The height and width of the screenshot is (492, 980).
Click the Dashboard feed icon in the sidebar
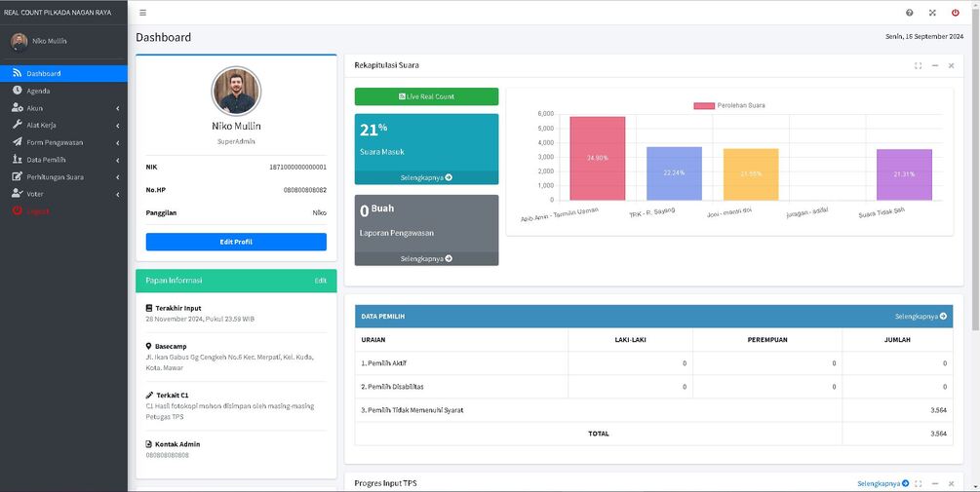click(x=17, y=73)
